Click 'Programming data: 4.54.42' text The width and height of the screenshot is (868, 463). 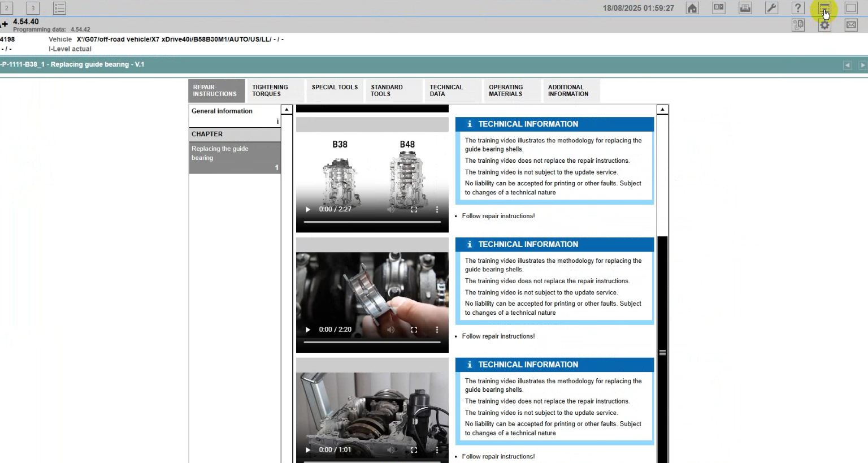51,29
